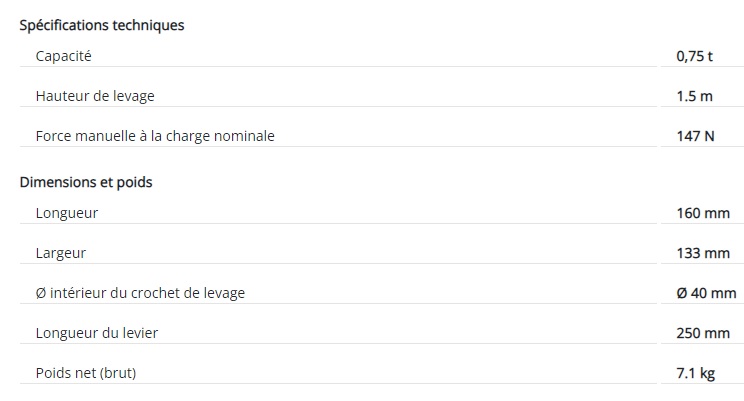This screenshot has height=401, width=744.
Task: Select the 'Capacité' row label
Action: 63,56
